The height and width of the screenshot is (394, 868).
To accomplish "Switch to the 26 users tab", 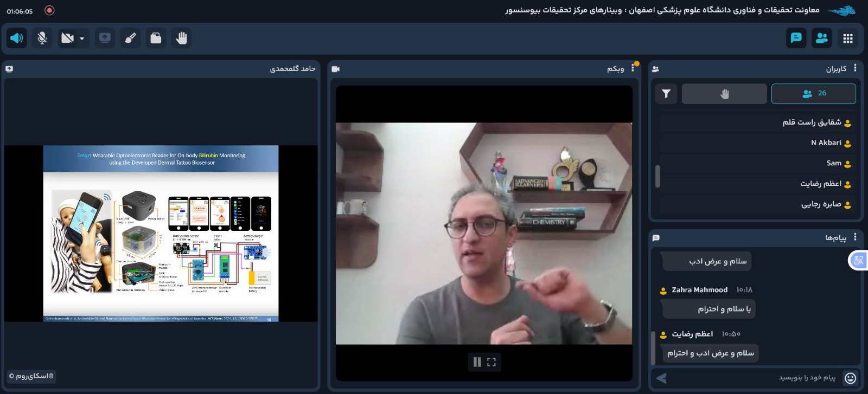I will tap(813, 93).
